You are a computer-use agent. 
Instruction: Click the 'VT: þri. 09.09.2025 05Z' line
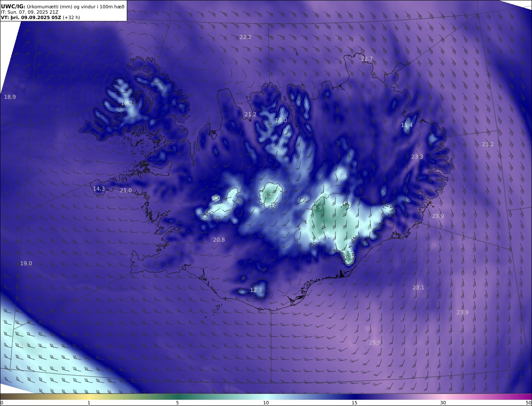point(40,17)
